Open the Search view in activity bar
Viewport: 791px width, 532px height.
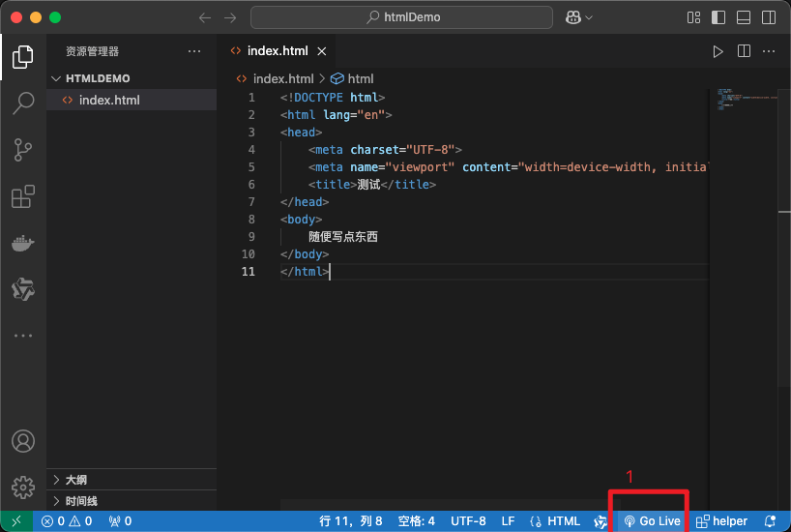(23, 103)
